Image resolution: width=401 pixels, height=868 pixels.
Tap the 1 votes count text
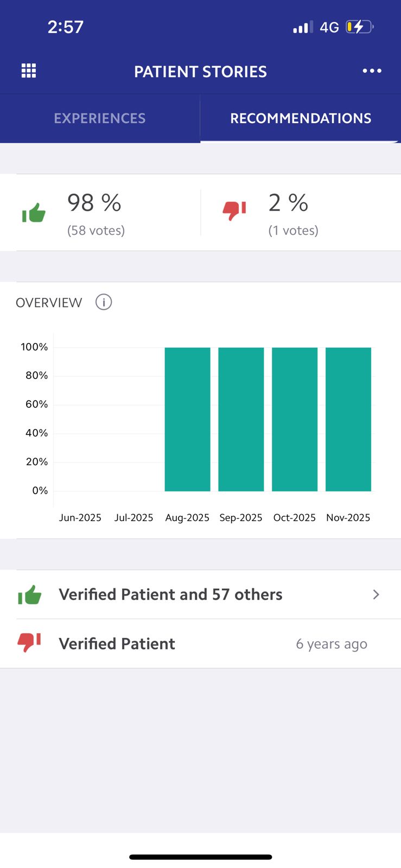pos(294,231)
